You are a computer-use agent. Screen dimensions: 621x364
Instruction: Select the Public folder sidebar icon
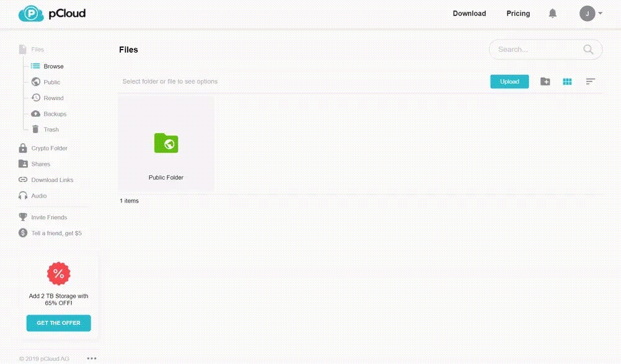(x=35, y=82)
